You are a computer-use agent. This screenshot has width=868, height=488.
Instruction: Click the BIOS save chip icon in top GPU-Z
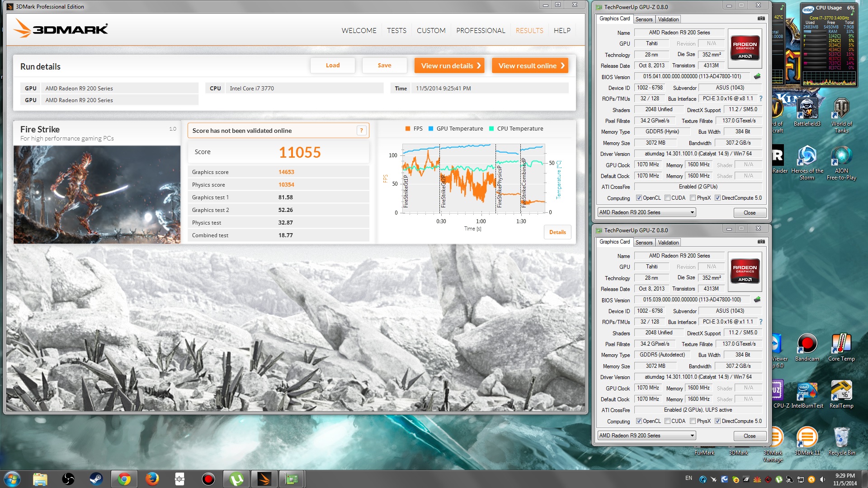(x=757, y=76)
